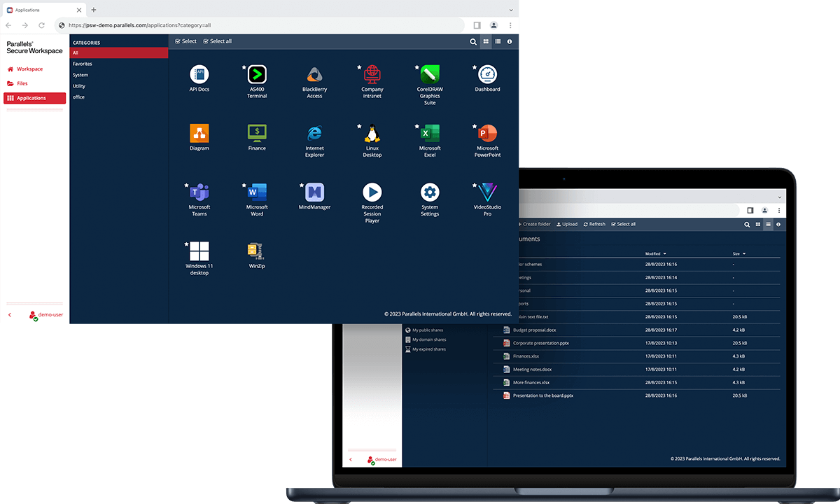Open the WinZip application
This screenshot has width=840, height=504.
click(257, 251)
